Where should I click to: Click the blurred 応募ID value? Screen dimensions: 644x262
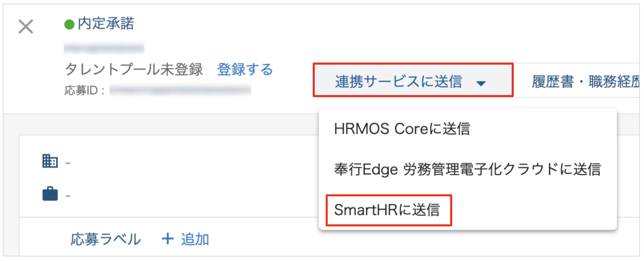(x=180, y=90)
